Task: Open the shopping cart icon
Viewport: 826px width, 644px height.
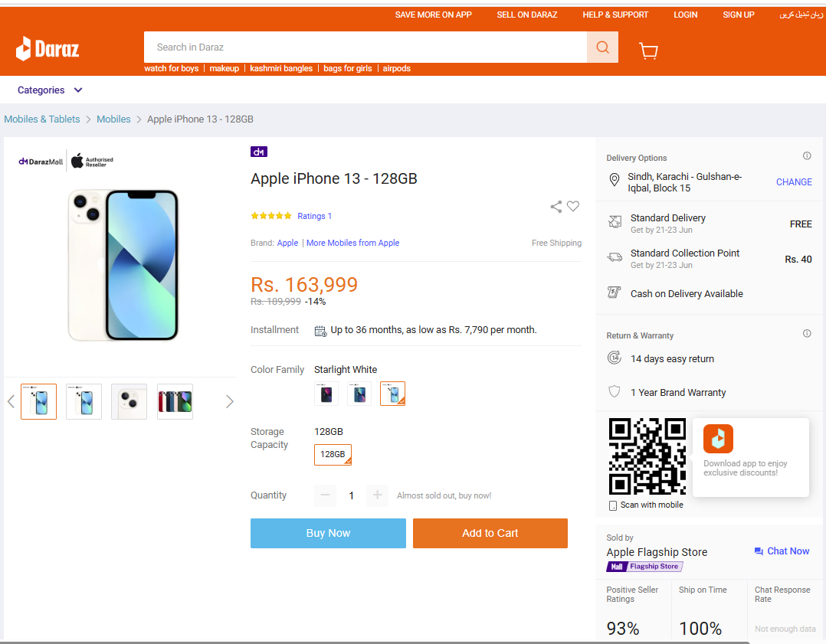Action: [648, 51]
